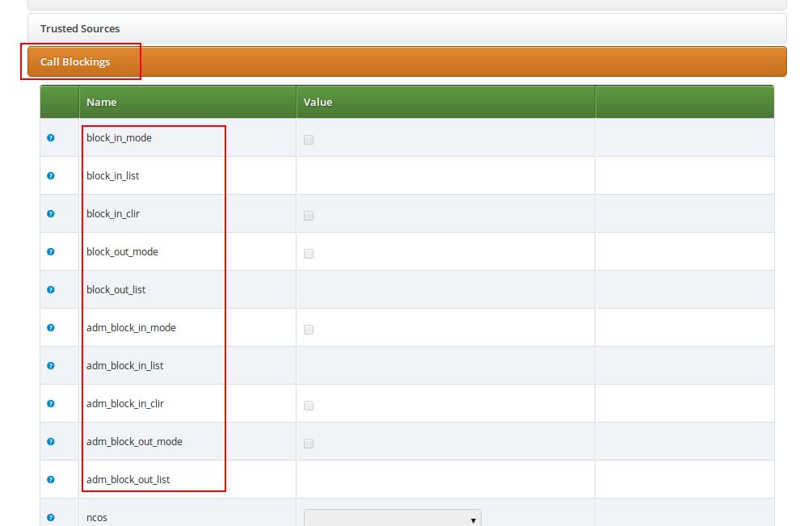Image resolution: width=812 pixels, height=526 pixels.
Task: View help for the ncos setting
Action: [50, 517]
